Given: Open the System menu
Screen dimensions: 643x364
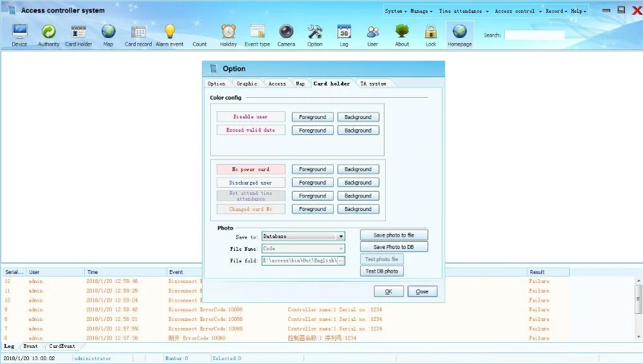Looking at the screenshot, I should coord(395,11).
